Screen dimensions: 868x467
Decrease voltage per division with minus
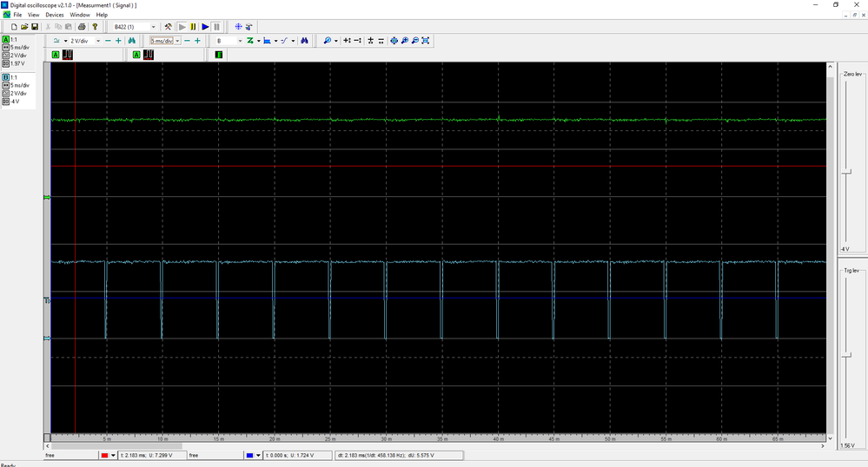coord(108,41)
